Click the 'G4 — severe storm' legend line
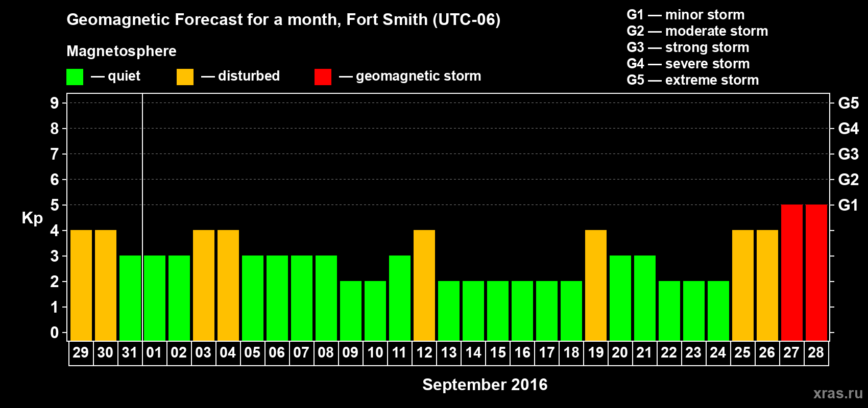The height and width of the screenshot is (408, 868). tap(688, 64)
